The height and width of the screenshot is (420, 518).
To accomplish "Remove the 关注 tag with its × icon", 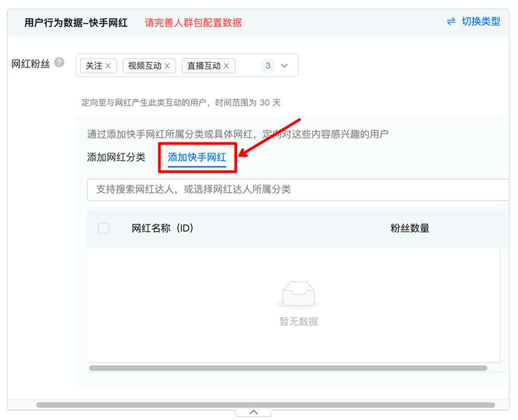I will coord(108,66).
